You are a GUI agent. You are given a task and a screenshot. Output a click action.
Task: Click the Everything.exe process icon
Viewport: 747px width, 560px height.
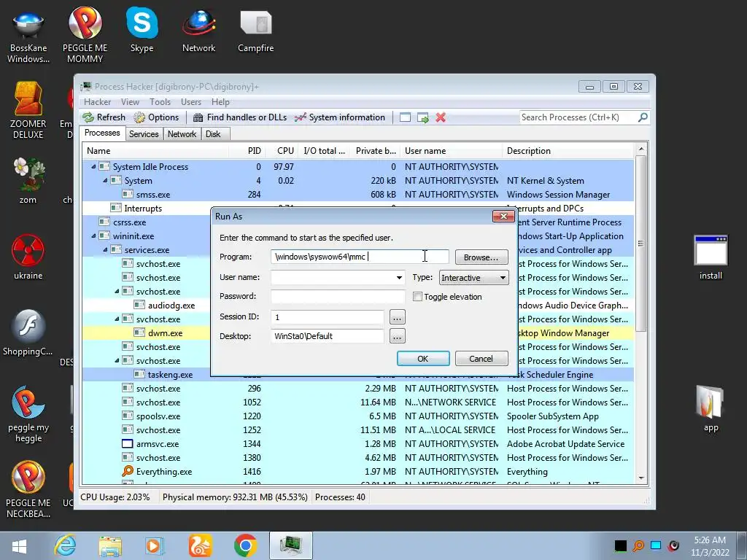128,472
